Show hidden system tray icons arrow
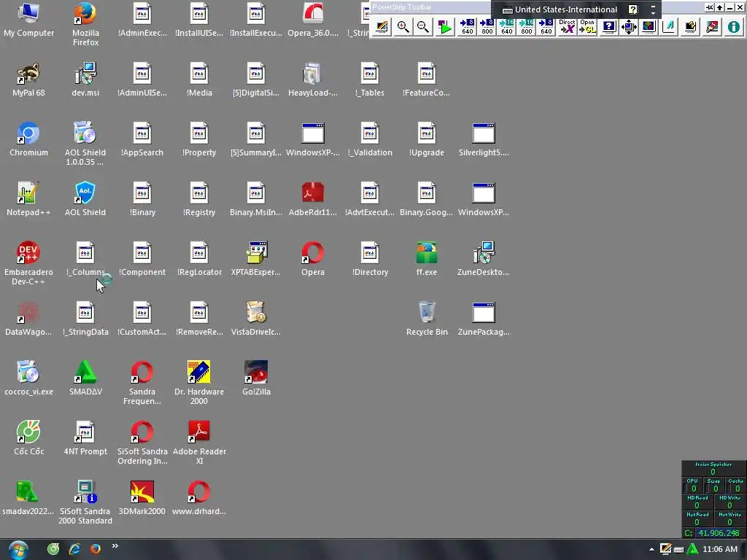Screen dimensions: 747x560 [x=651, y=550]
